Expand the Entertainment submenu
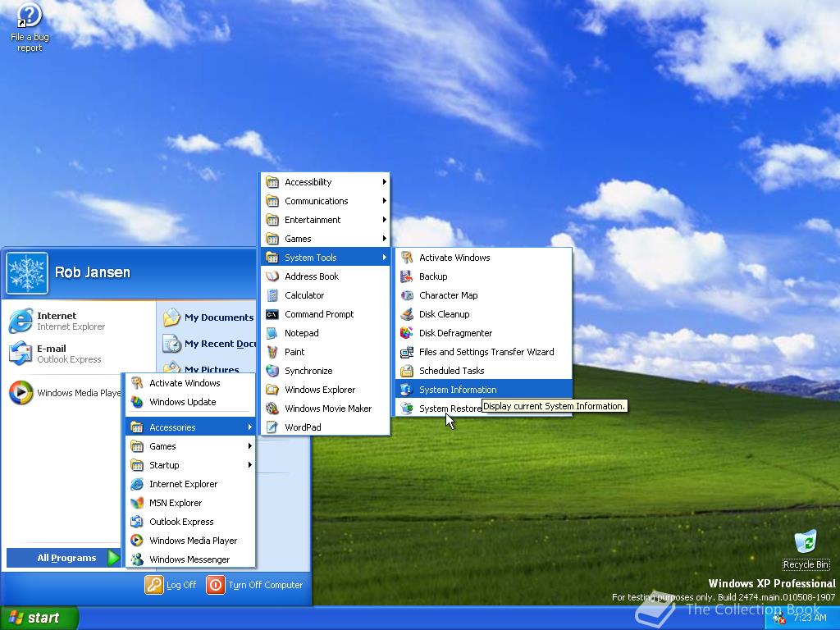 pos(313,219)
